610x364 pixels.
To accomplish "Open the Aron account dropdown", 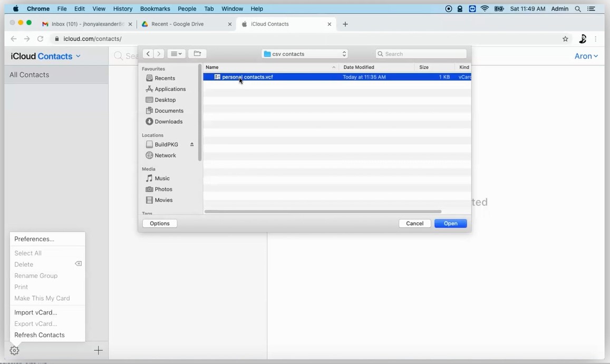I will click(586, 56).
